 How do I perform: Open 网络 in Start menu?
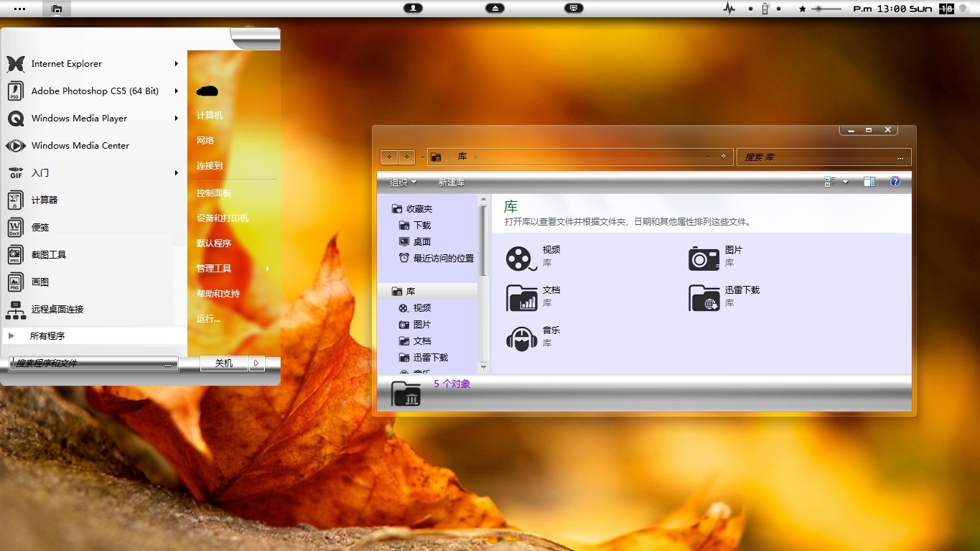pos(205,141)
